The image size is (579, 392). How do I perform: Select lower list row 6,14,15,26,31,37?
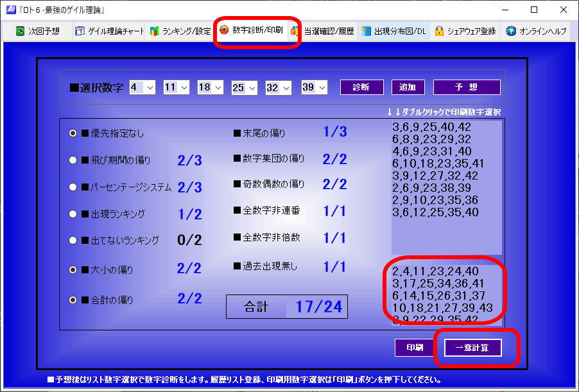click(x=438, y=295)
